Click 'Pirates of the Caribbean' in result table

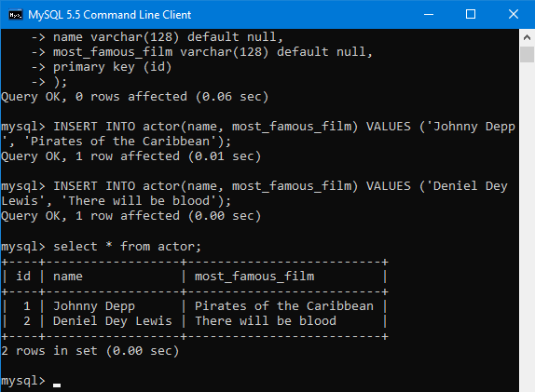pyautogui.click(x=284, y=305)
